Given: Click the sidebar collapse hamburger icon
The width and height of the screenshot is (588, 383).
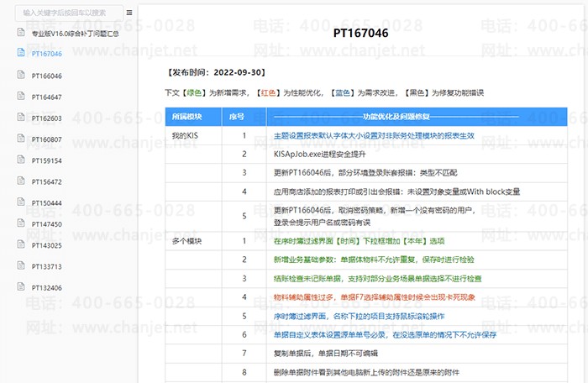Looking at the screenshot, I should coord(129,13).
